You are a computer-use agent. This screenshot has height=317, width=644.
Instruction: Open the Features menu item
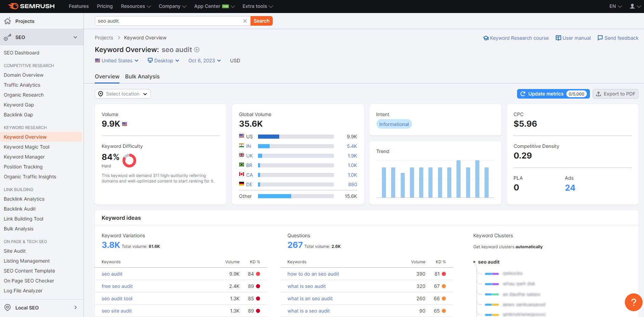[79, 6]
